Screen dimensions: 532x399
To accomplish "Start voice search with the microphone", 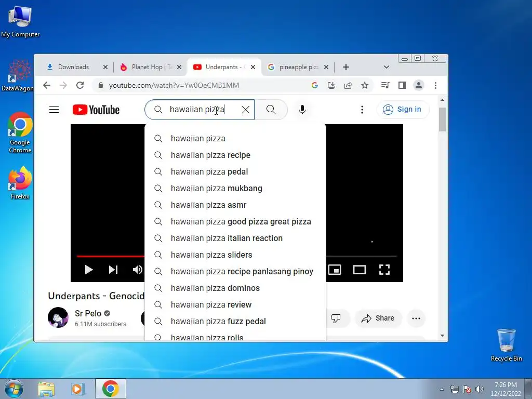I will point(302,110).
